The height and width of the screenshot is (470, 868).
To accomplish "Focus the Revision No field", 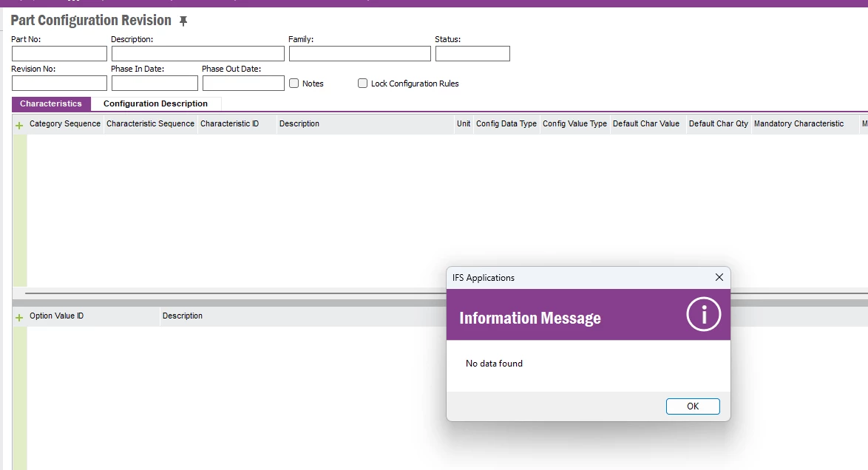I will (x=59, y=83).
